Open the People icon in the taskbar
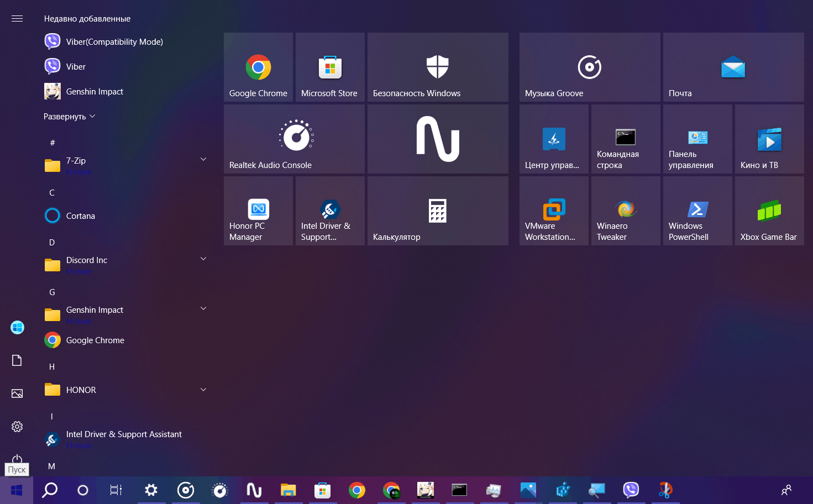Screen dimensions: 813x504 click(x=786, y=490)
